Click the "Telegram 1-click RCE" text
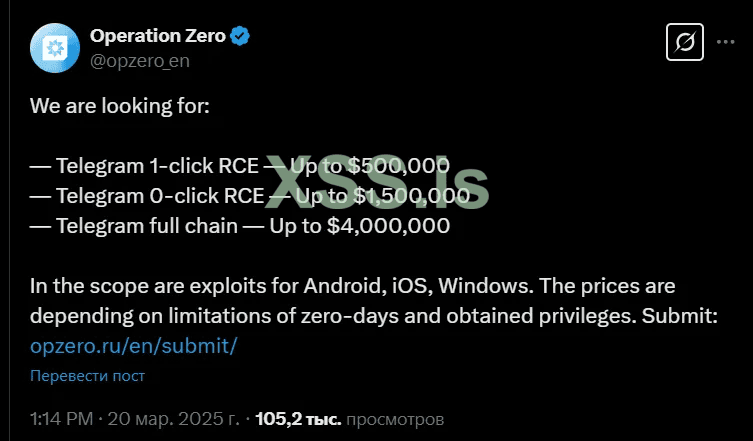753x441 pixels. [156, 165]
